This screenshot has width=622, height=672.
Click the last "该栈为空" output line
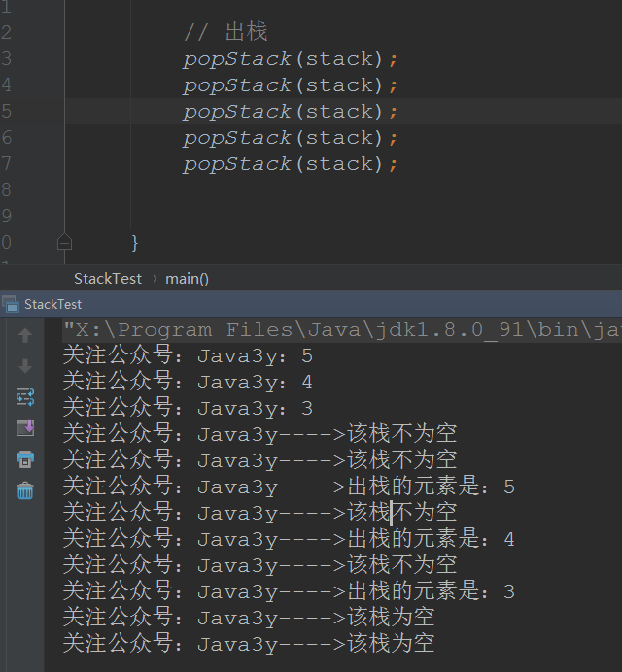pyautogui.click(x=249, y=644)
